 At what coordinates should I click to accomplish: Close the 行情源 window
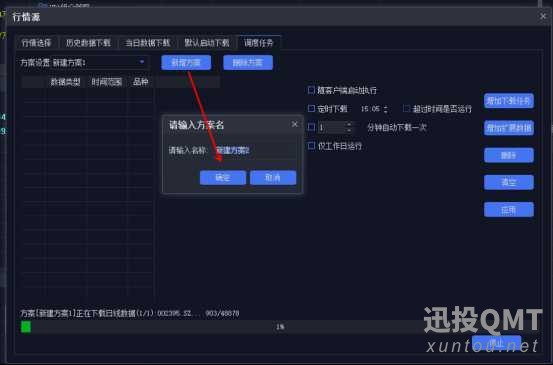coord(543,16)
